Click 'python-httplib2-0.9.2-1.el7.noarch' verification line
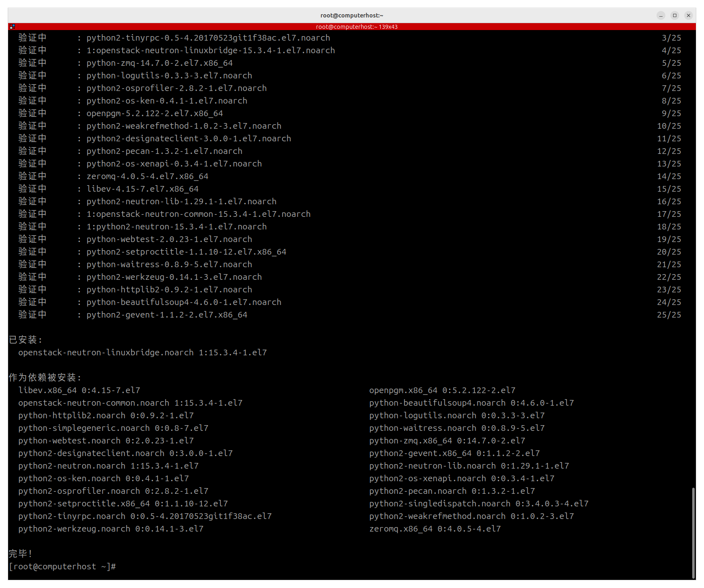 pyautogui.click(x=169, y=290)
